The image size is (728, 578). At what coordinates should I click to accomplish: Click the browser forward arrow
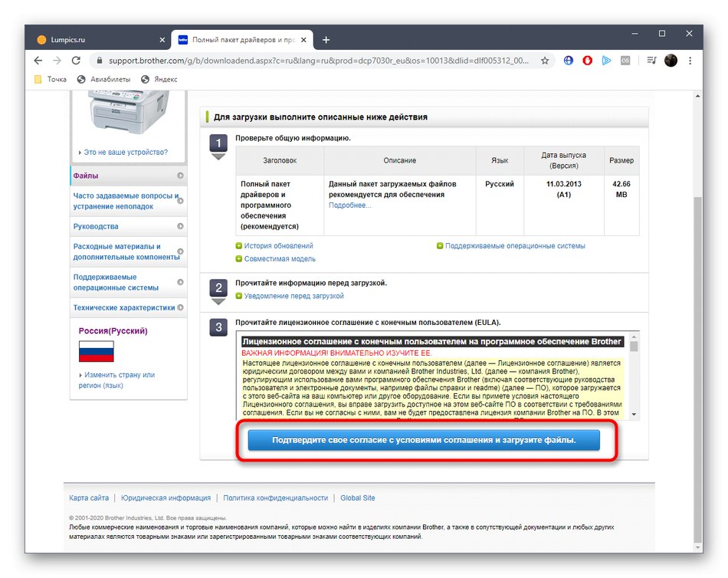click(x=57, y=61)
